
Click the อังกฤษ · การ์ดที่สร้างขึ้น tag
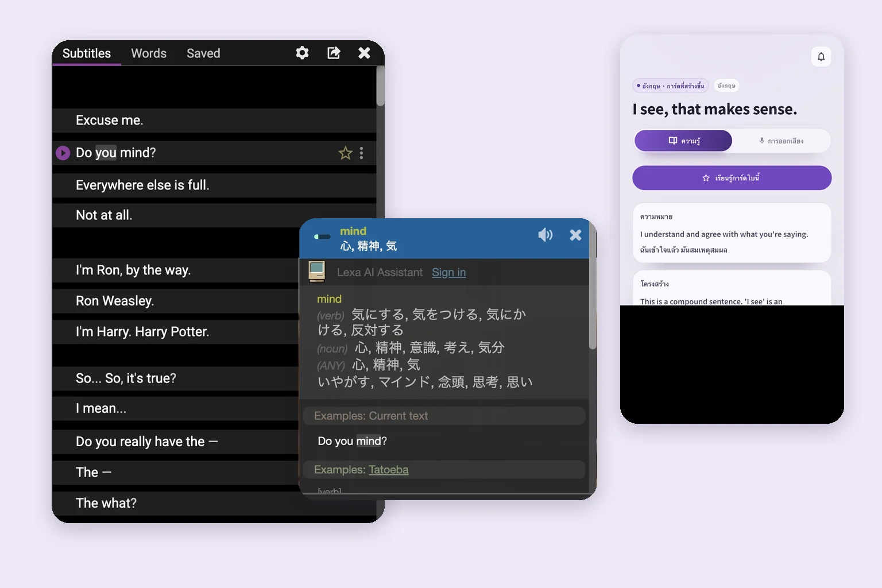point(671,86)
